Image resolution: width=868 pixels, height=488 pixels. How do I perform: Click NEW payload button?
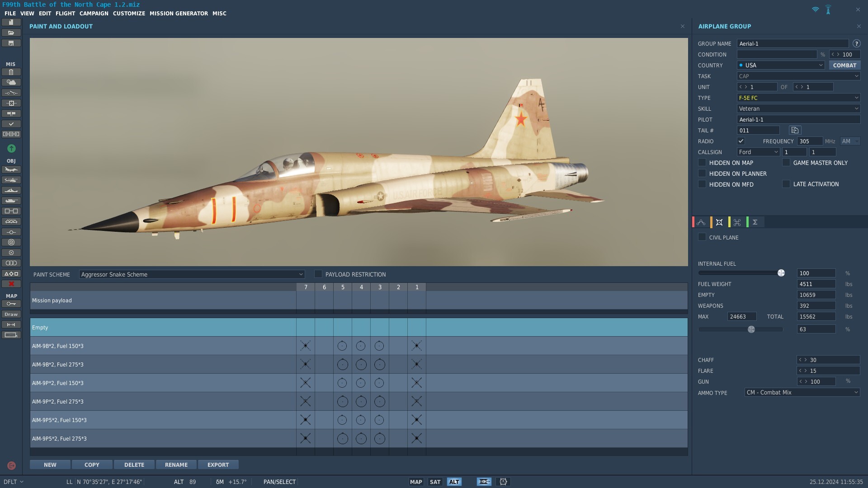(x=50, y=465)
